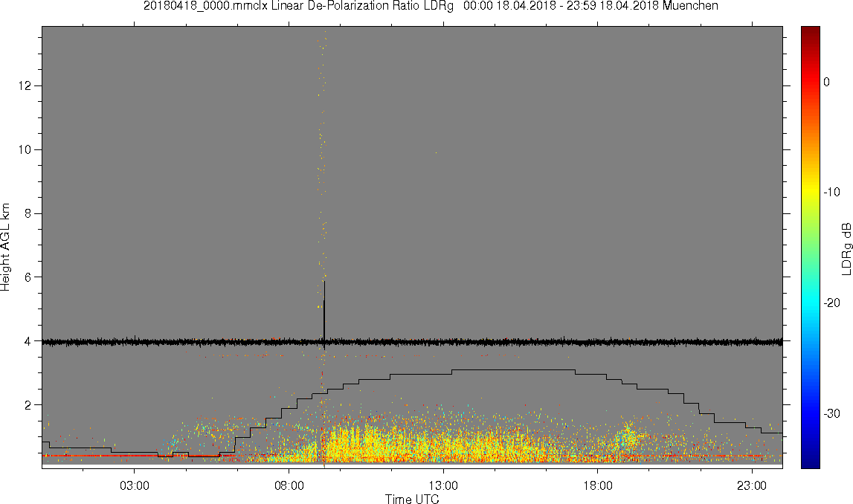Click the 03:00 time tick label
This screenshot has height=504, width=853.
tap(135, 485)
